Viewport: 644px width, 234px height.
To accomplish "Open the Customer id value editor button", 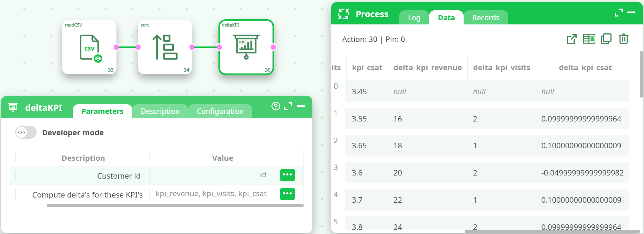I will [287, 175].
